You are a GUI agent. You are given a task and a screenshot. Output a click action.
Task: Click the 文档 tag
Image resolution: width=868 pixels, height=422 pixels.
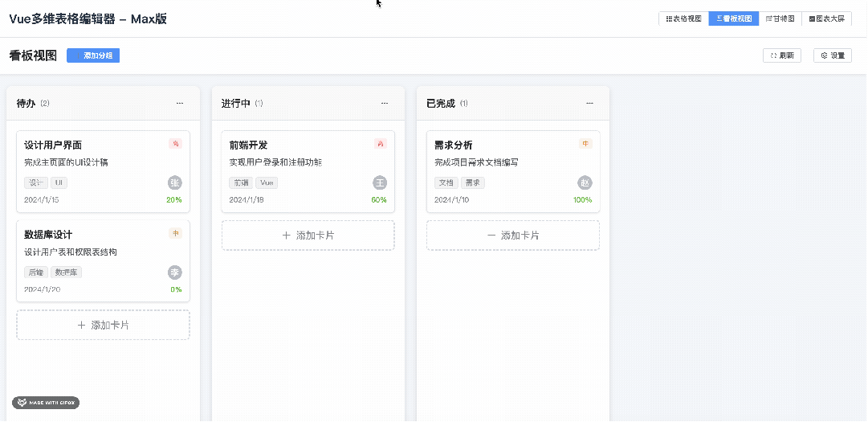pos(446,182)
